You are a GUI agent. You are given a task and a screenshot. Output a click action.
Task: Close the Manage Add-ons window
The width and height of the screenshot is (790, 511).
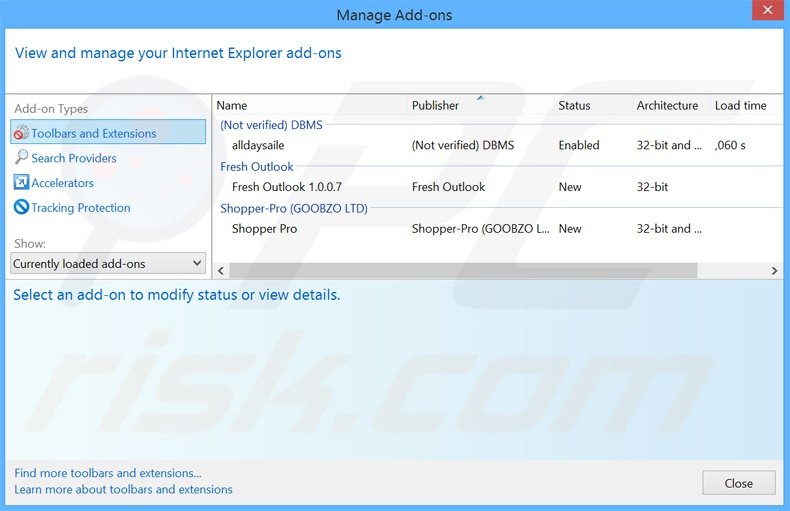768,10
